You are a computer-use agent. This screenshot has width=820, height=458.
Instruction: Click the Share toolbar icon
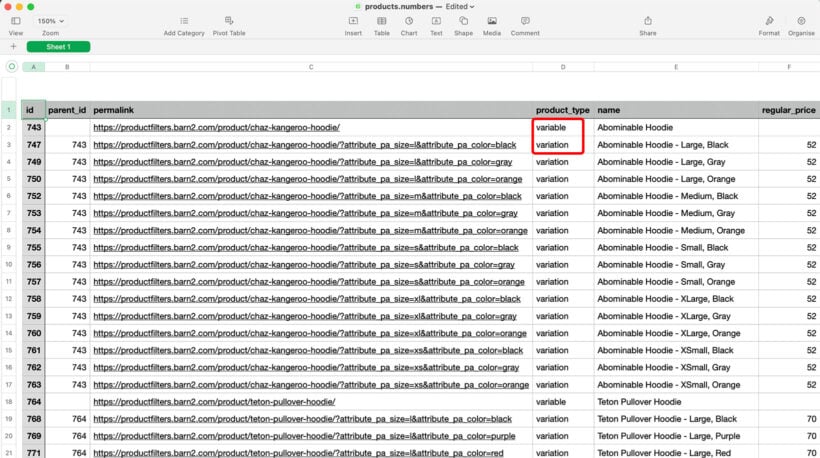click(x=647, y=21)
